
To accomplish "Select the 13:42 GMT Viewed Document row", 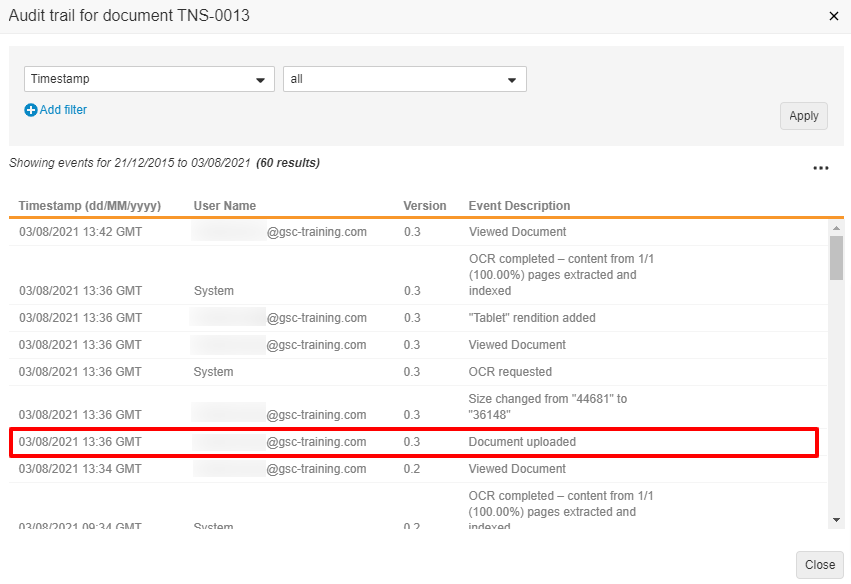I will [x=414, y=232].
